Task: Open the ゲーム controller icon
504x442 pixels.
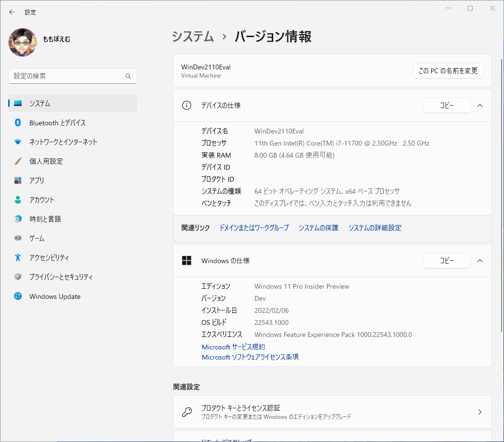Action: click(18, 238)
